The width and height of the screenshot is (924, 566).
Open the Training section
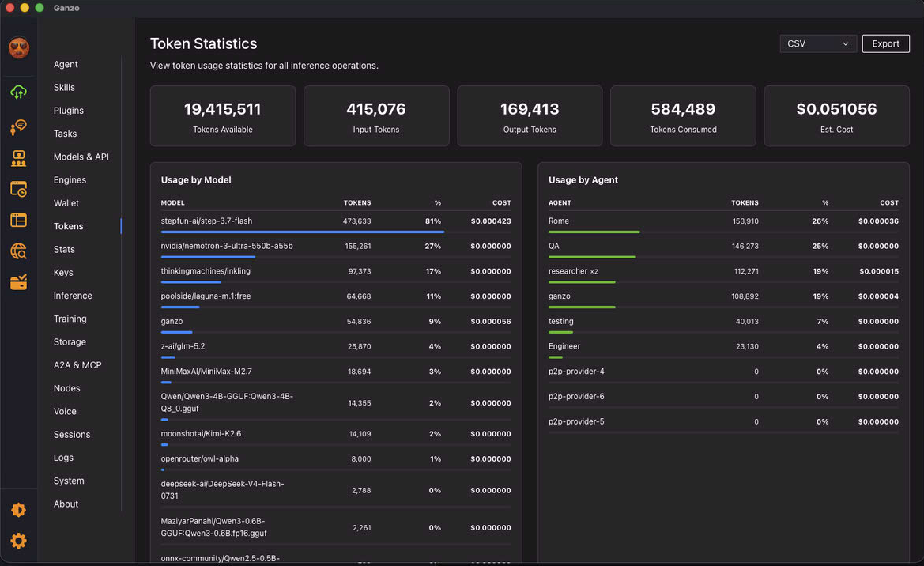[x=70, y=319]
